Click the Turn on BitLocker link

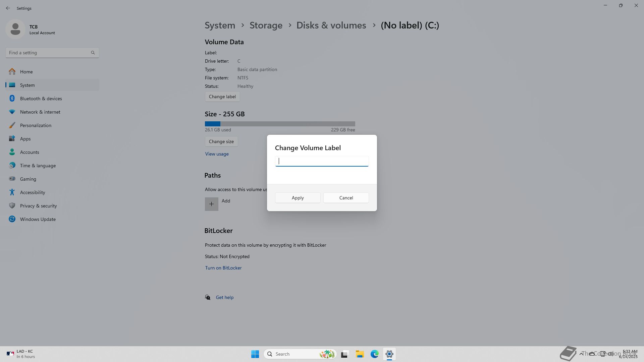click(223, 268)
